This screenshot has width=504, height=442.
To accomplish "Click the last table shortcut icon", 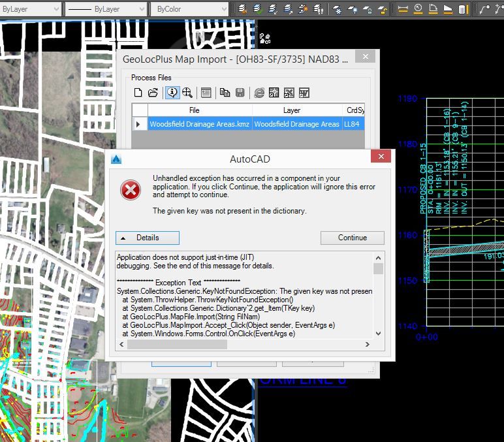I will pyautogui.click(x=304, y=93).
